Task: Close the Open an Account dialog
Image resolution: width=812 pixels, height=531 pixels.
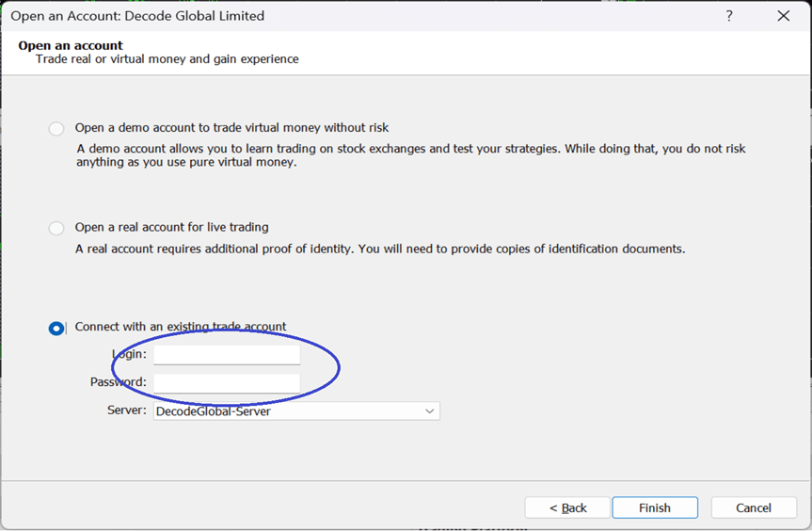Action: pos(783,16)
